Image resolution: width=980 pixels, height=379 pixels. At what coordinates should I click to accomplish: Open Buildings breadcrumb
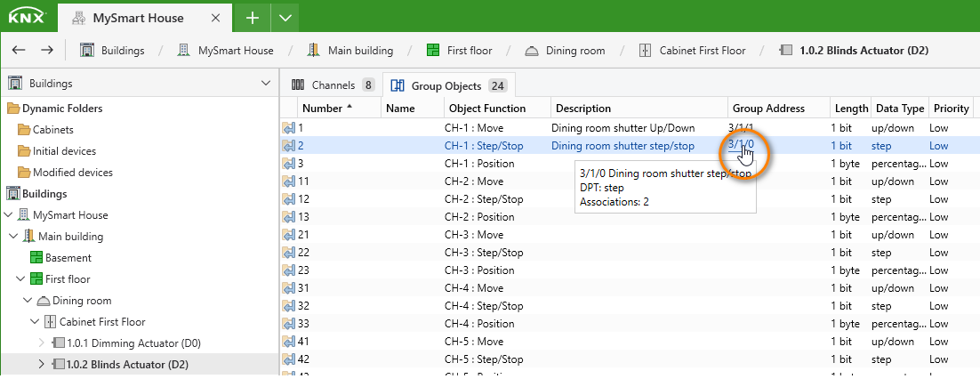point(113,51)
